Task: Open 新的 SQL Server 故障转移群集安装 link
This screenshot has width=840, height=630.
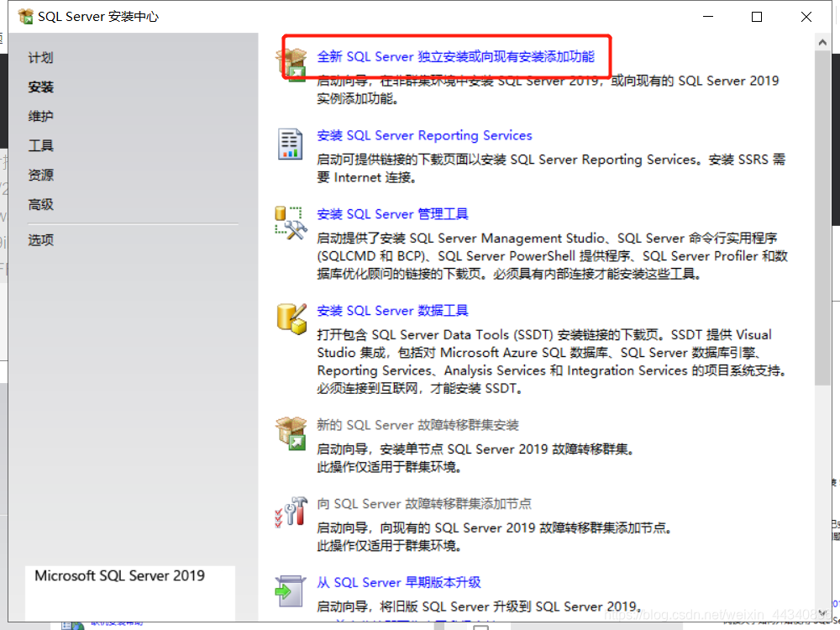Action: tap(417, 425)
